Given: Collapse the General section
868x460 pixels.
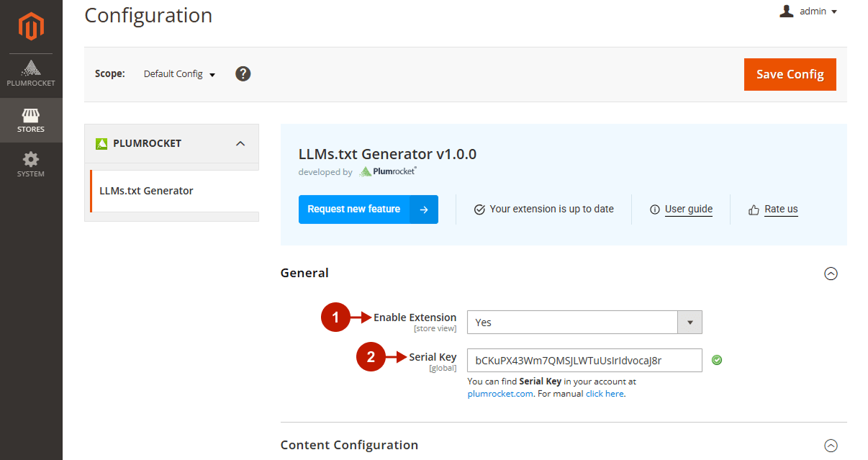Looking at the screenshot, I should pyautogui.click(x=831, y=274).
